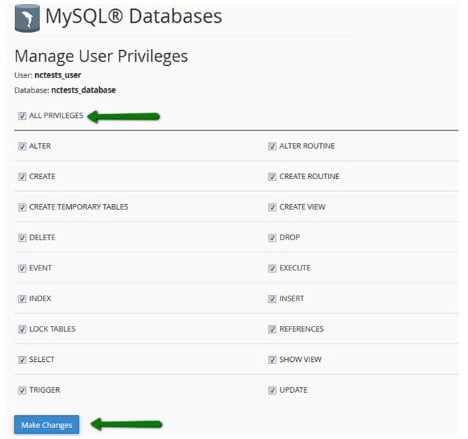This screenshot has width=468, height=439.
Task: Toggle the SELECT privilege checkbox
Action: click(22, 359)
